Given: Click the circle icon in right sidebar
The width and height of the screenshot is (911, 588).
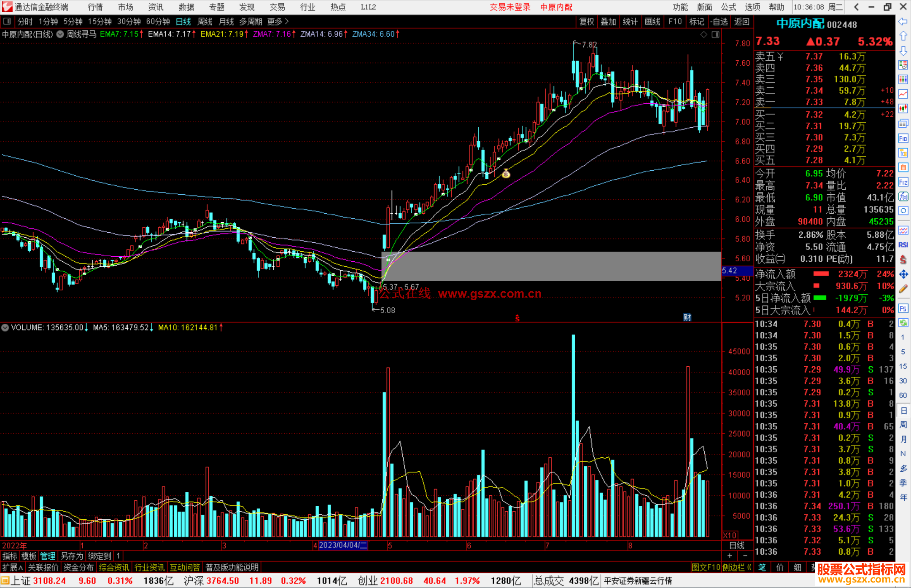Looking at the screenshot, I should pos(903,211).
